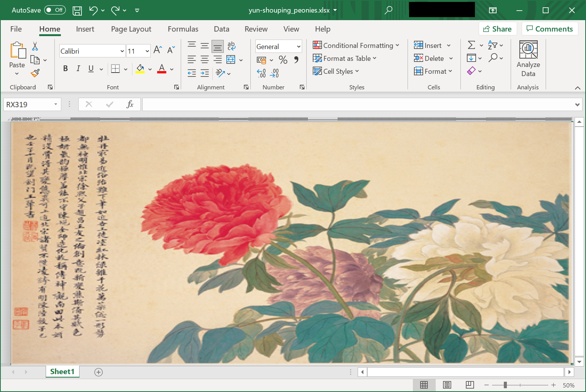Open the font size 11 dropdown
586x392 pixels.
pyautogui.click(x=147, y=51)
